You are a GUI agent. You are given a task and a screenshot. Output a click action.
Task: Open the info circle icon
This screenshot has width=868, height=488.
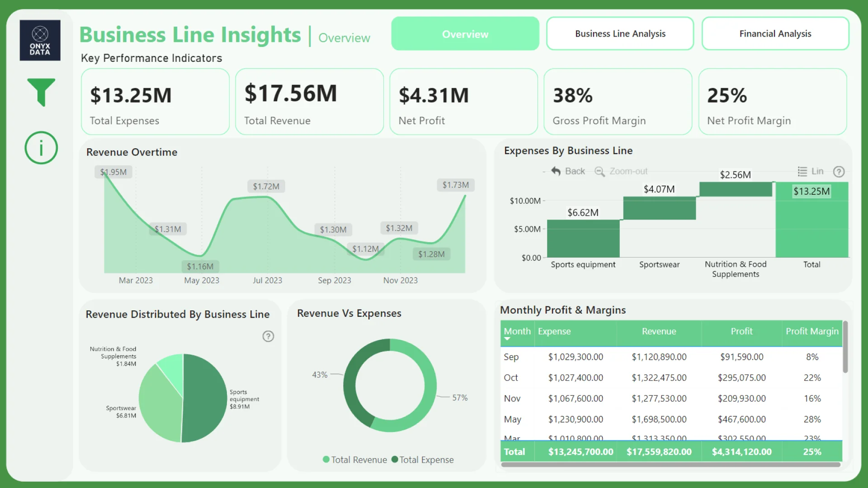41,148
